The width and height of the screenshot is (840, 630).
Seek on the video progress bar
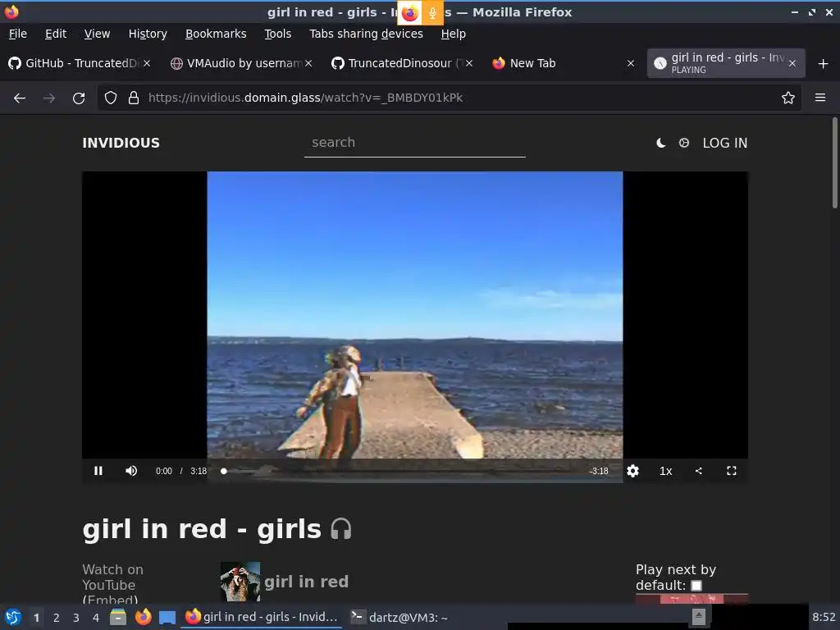(403, 472)
